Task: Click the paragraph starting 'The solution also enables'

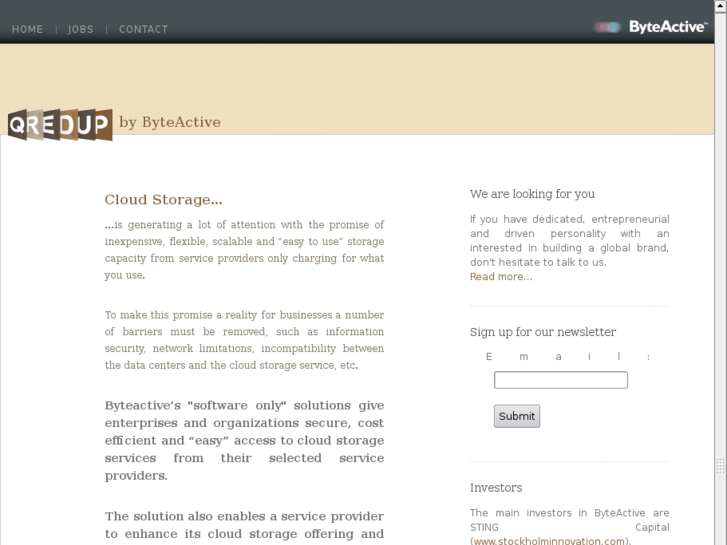Action: [244, 525]
